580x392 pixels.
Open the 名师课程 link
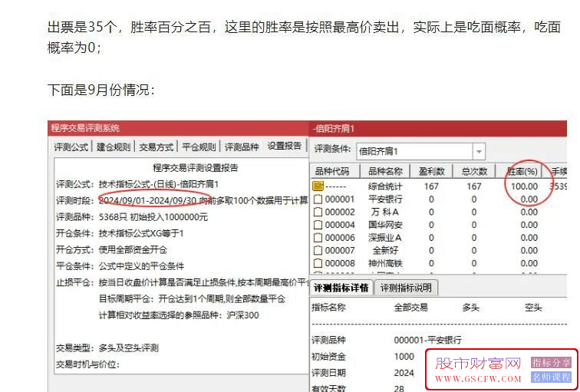[551, 377]
